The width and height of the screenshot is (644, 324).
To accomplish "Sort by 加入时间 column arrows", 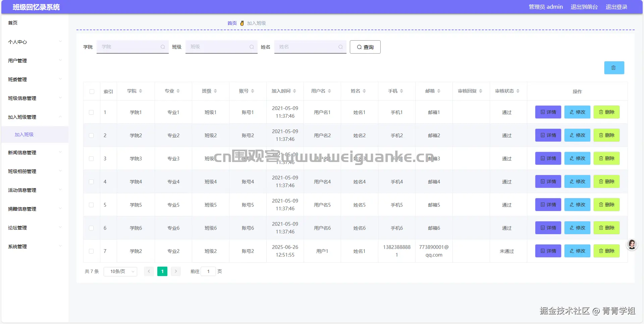I will [294, 91].
